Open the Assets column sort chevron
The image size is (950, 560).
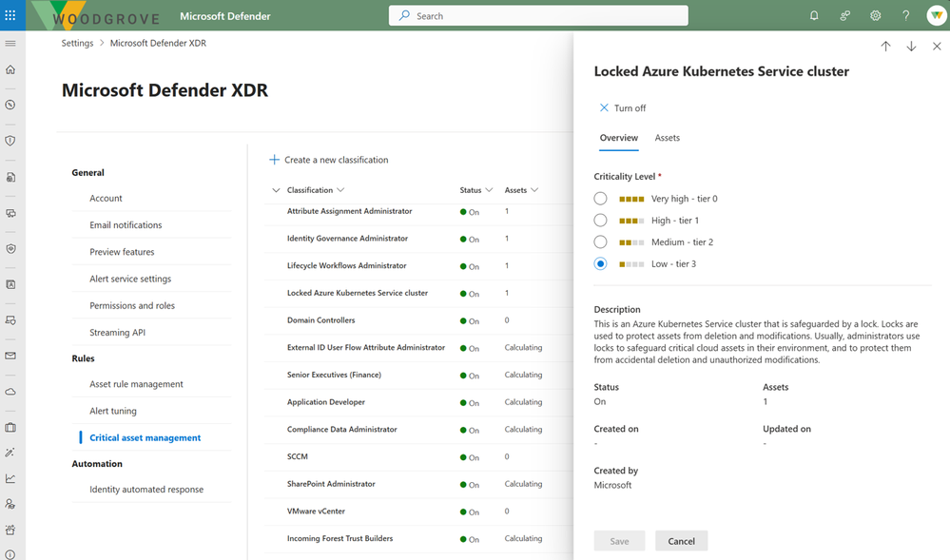[x=534, y=190]
